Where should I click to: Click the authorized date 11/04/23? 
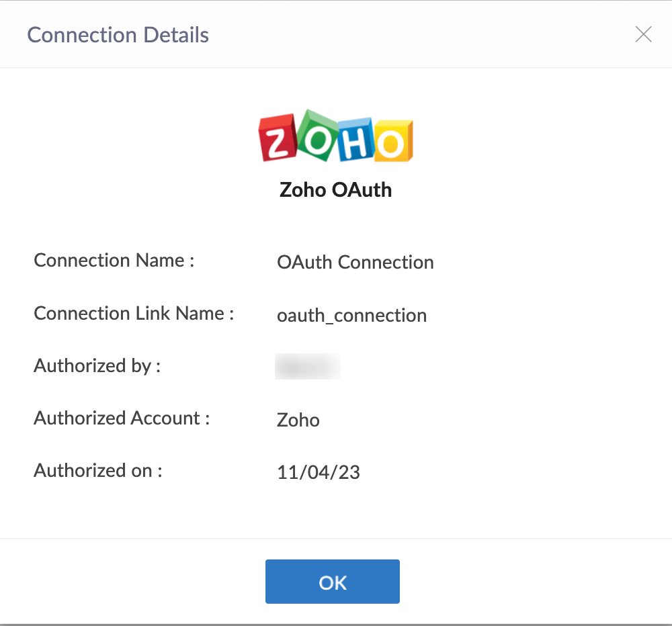[319, 472]
